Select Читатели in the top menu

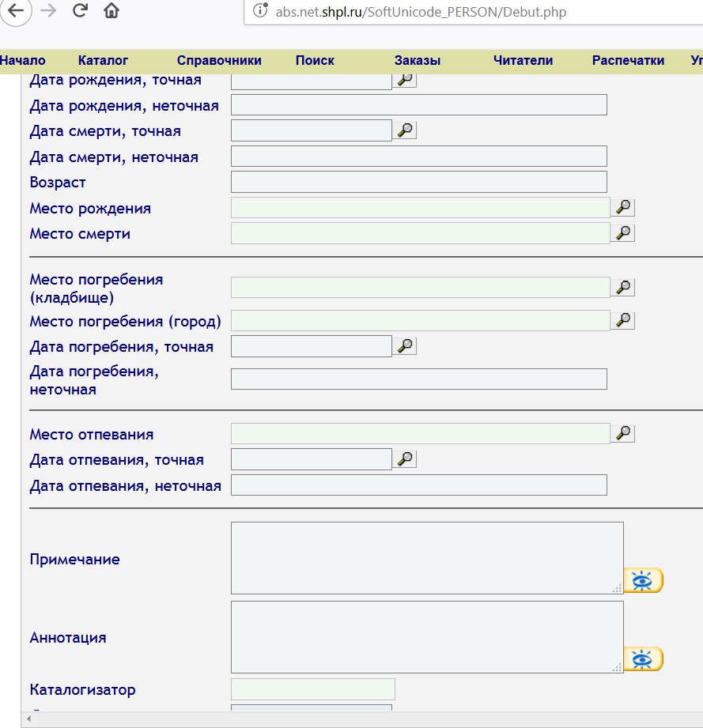(523, 60)
